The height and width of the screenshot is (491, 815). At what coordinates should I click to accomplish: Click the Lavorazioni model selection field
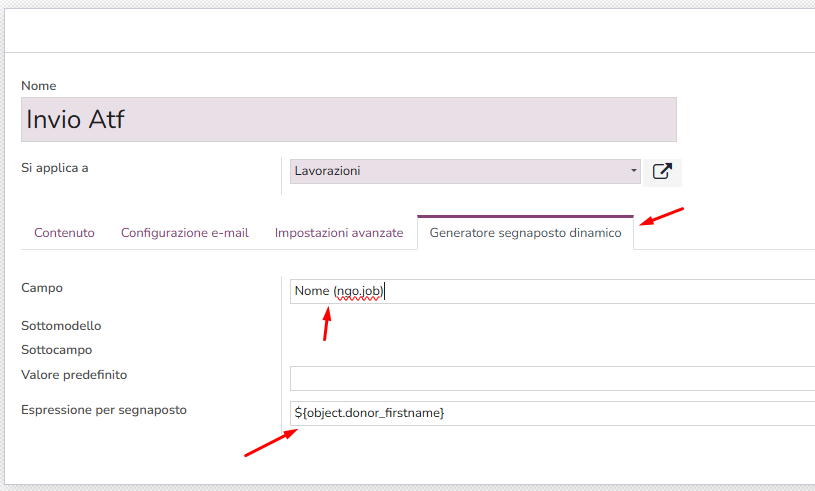click(460, 171)
